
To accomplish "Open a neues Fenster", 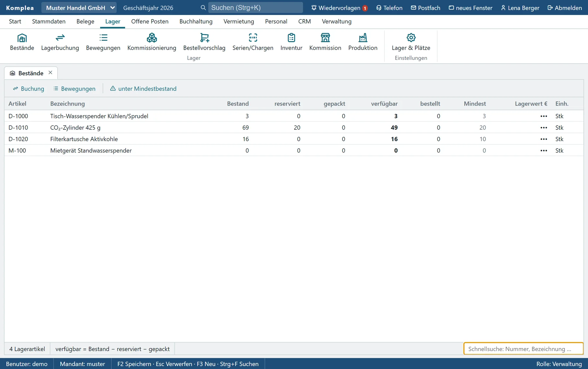I will (x=470, y=8).
